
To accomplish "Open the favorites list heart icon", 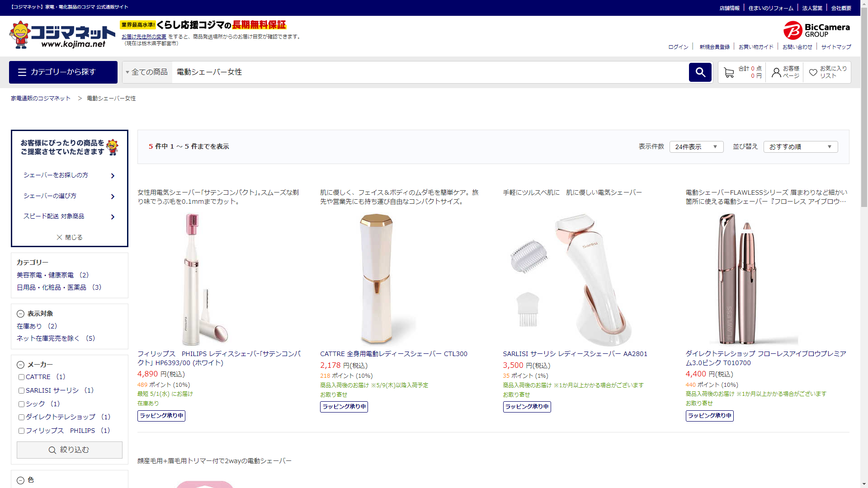I will click(x=813, y=72).
